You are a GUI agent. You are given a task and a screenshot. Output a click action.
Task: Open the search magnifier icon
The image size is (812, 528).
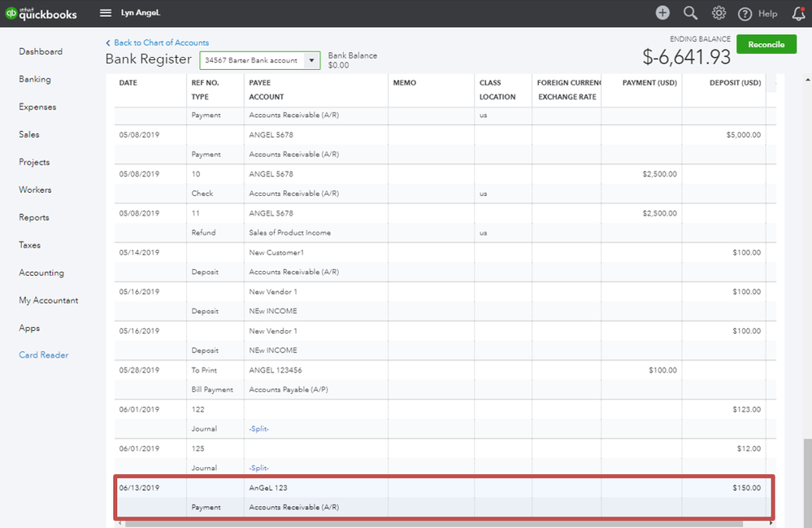[x=690, y=13]
